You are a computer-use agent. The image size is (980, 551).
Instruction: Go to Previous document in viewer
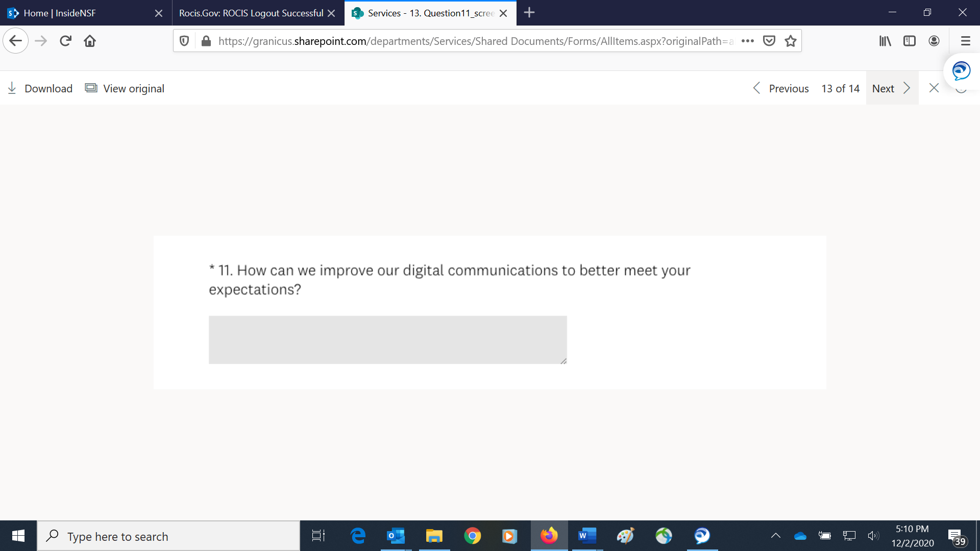(x=781, y=88)
